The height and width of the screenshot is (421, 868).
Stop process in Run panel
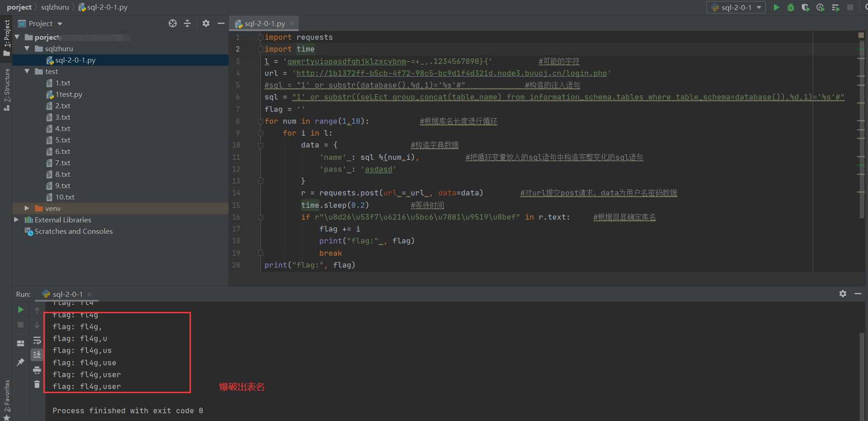point(21,325)
